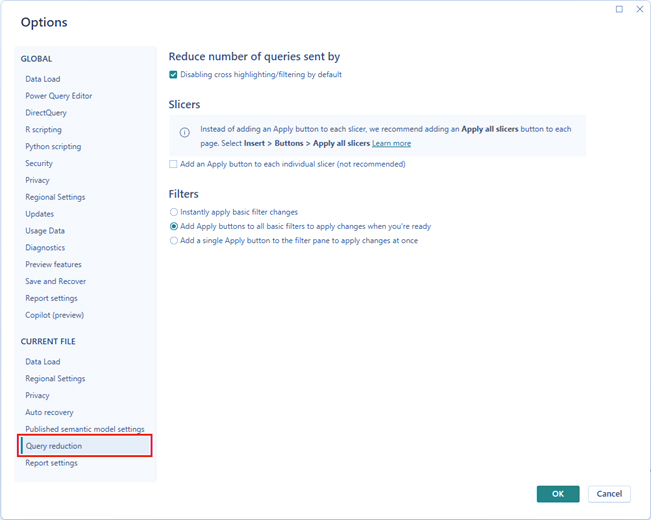Open Global Regional Settings

[55, 197]
